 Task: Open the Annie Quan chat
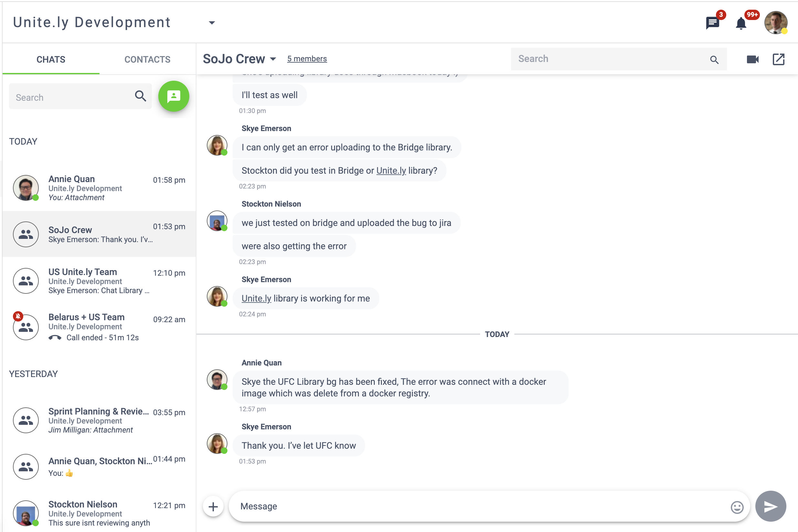tap(99, 188)
